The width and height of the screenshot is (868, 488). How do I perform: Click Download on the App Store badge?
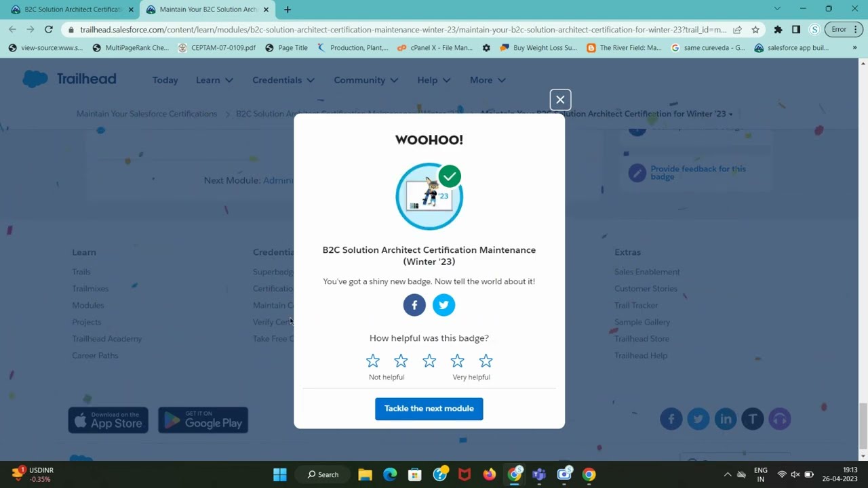point(108,420)
